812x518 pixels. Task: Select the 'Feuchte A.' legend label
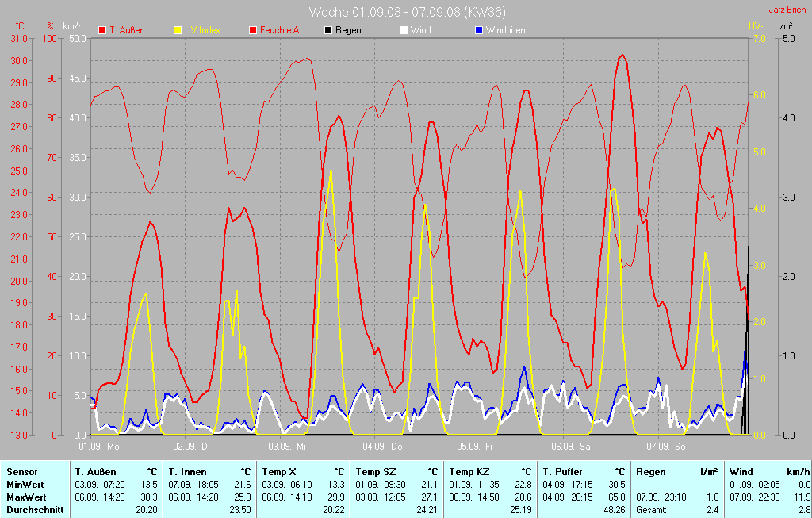coord(280,30)
